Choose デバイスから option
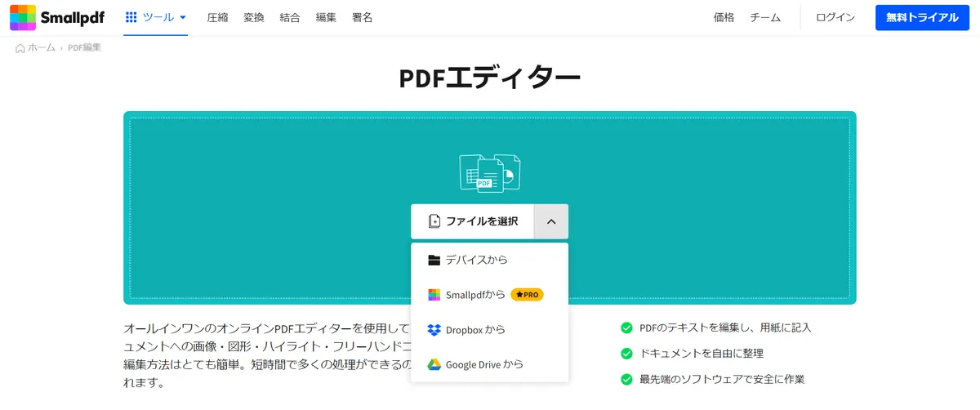The image size is (980, 410). coord(489,260)
